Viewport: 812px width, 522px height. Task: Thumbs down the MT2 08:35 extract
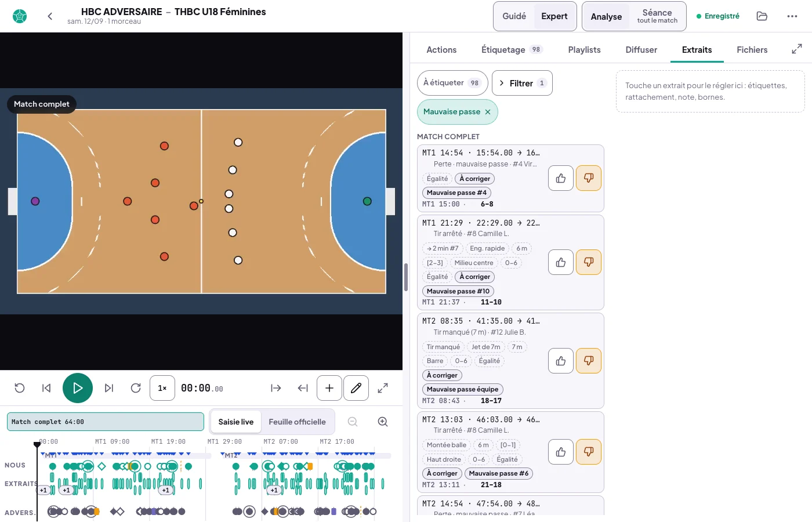tap(589, 361)
